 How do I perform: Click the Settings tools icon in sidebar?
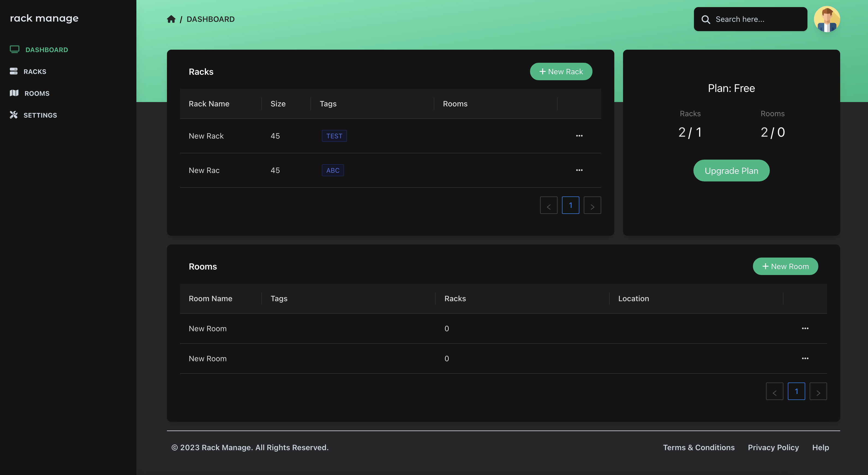point(13,115)
